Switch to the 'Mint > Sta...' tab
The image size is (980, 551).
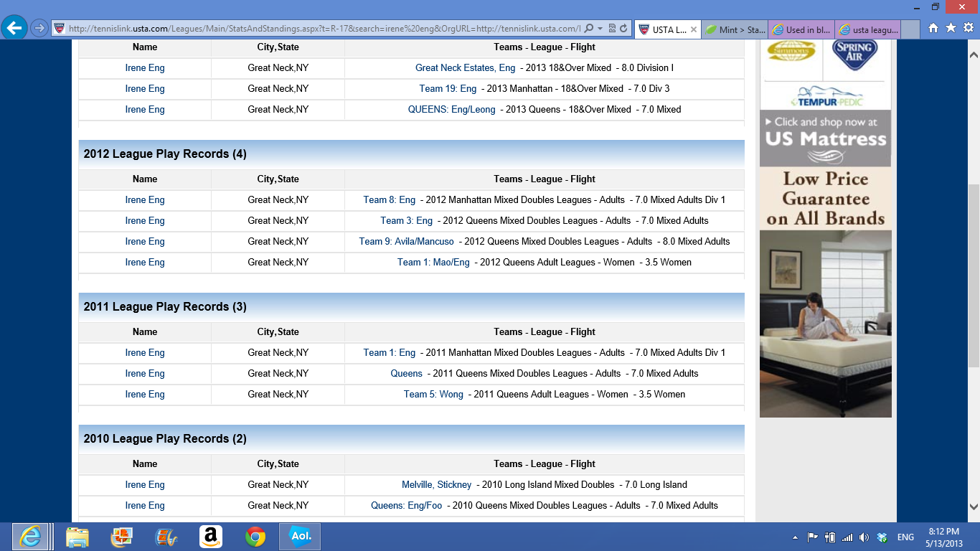pyautogui.click(x=735, y=29)
